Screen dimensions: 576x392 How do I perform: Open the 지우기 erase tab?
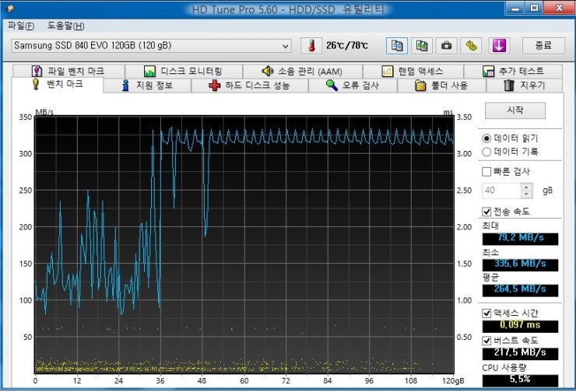point(524,85)
